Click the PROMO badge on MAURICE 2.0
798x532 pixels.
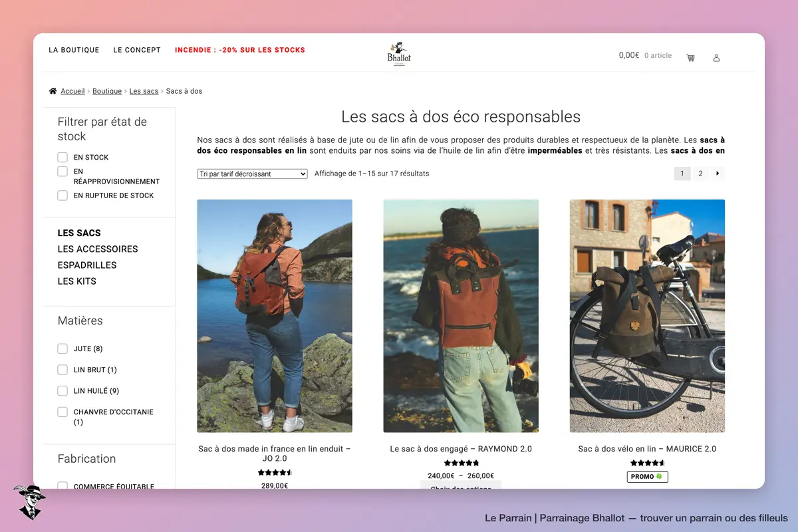pyautogui.click(x=647, y=477)
